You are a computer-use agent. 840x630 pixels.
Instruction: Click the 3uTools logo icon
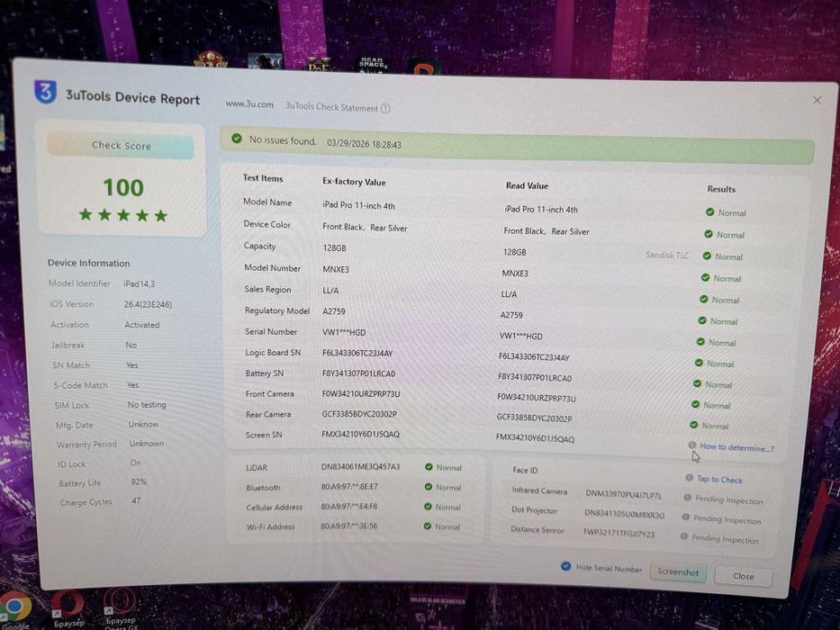pyautogui.click(x=46, y=92)
